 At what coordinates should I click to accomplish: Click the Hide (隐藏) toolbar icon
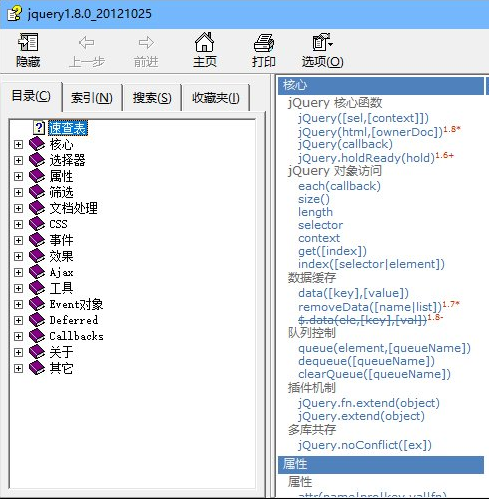pyautogui.click(x=28, y=42)
